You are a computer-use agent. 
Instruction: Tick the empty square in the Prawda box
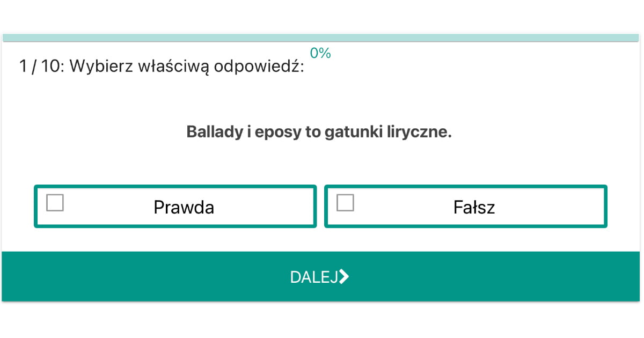click(x=55, y=203)
